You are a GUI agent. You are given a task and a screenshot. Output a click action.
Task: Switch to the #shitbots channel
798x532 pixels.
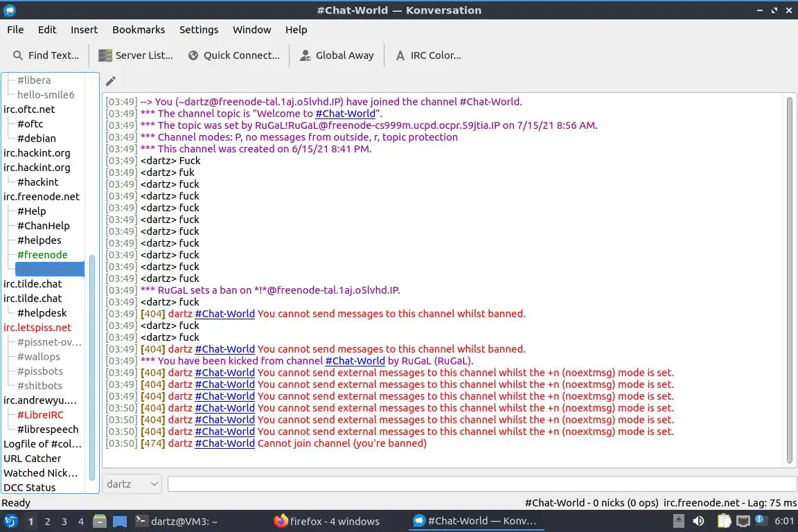click(x=39, y=386)
